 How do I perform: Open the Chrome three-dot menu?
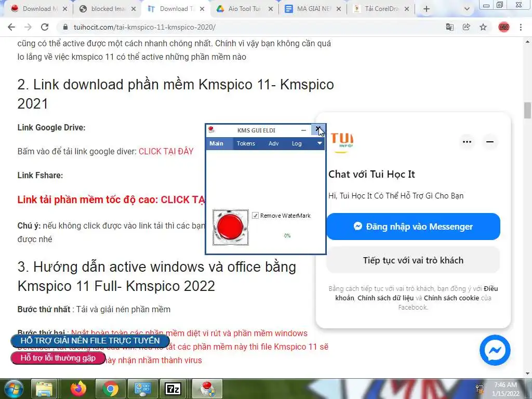click(x=521, y=27)
